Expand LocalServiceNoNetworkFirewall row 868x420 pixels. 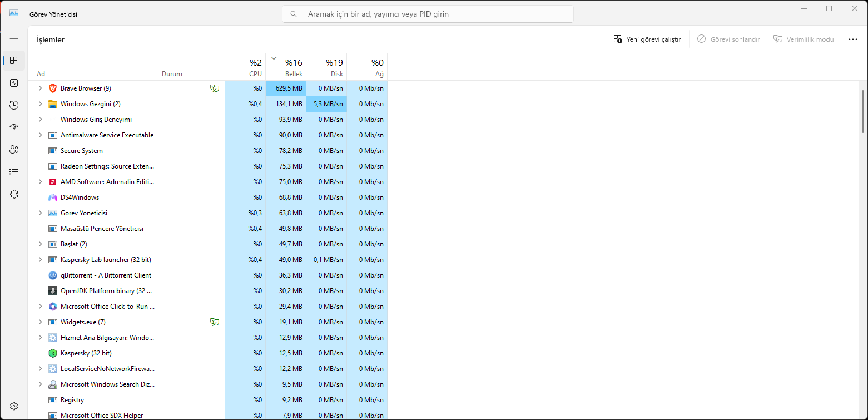click(40, 368)
